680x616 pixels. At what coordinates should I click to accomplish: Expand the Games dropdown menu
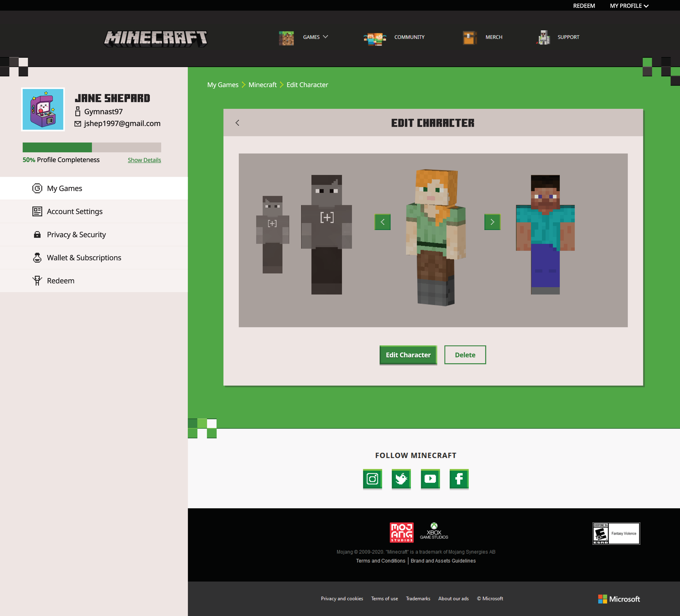(315, 37)
